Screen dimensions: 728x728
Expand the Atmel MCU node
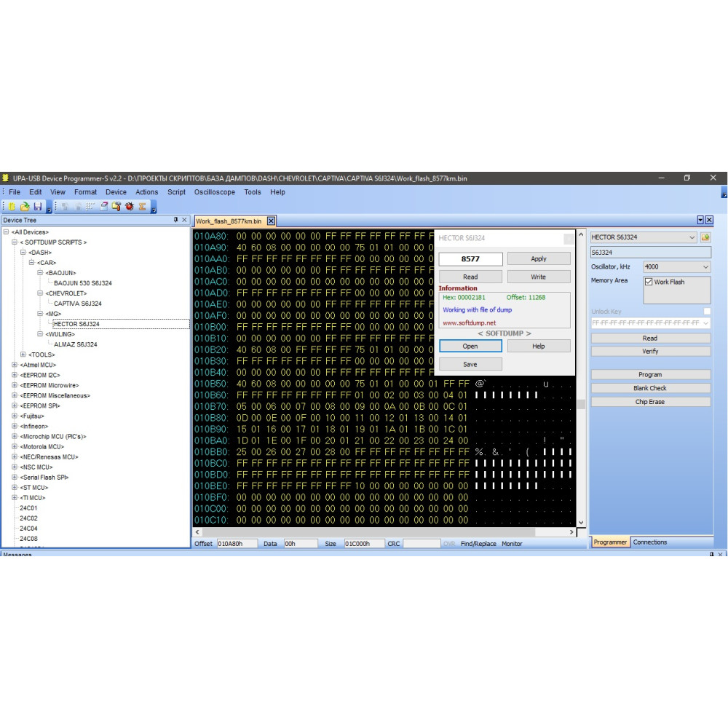click(x=15, y=365)
